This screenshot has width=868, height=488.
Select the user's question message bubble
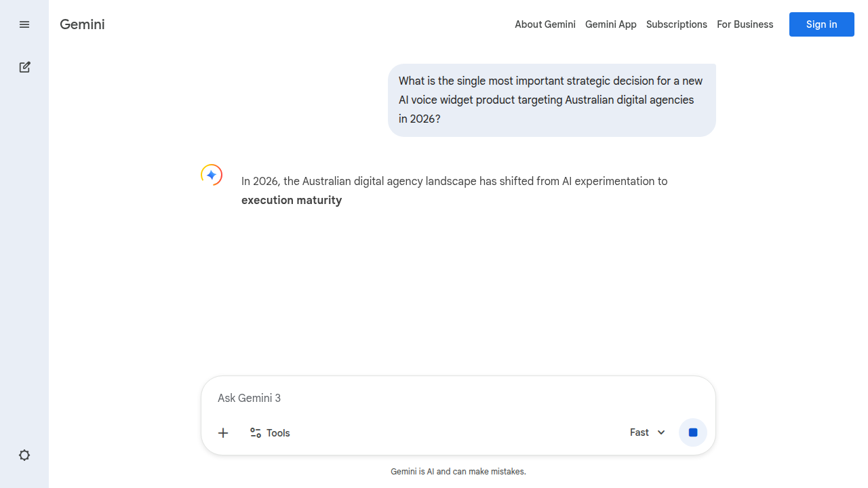551,100
